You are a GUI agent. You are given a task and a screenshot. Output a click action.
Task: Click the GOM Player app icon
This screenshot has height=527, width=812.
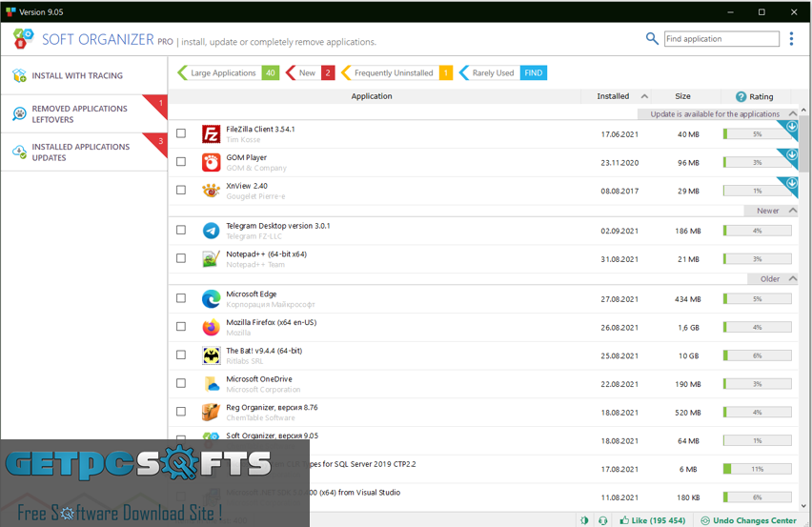pos(212,163)
